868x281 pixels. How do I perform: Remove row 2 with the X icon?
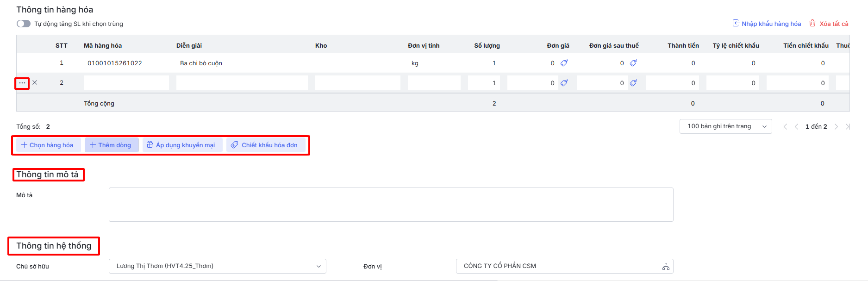point(35,83)
